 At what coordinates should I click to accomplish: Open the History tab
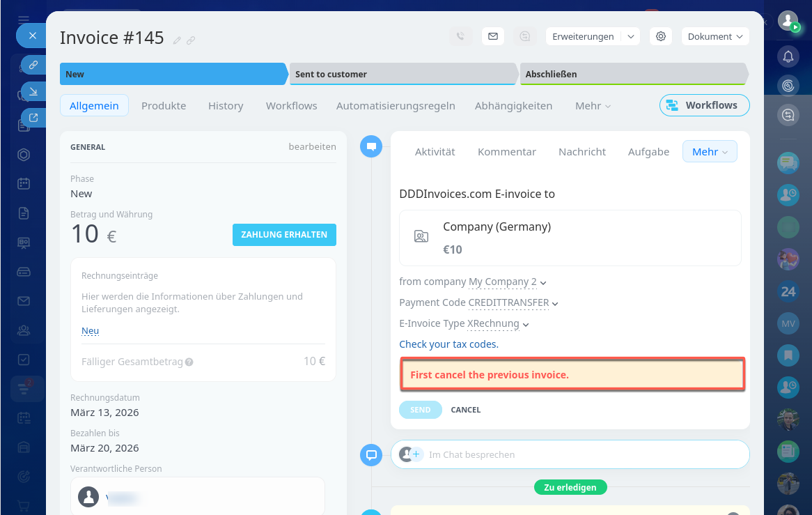pyautogui.click(x=226, y=106)
